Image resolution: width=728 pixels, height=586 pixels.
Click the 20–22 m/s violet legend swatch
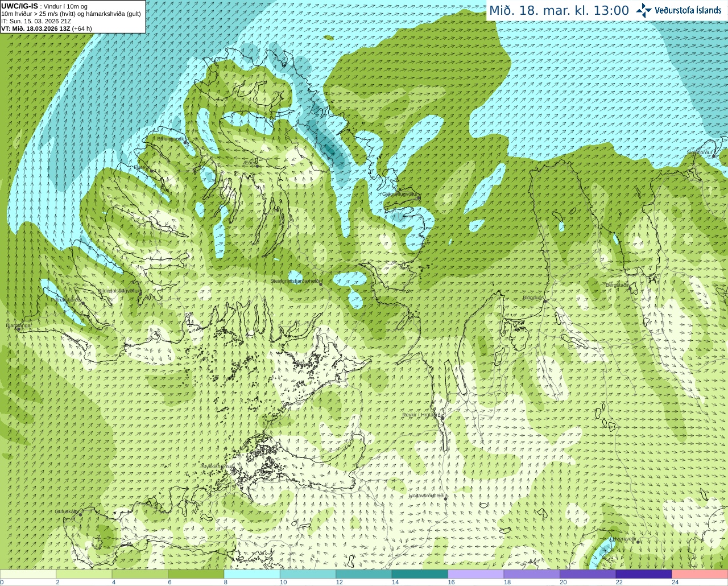click(x=588, y=574)
